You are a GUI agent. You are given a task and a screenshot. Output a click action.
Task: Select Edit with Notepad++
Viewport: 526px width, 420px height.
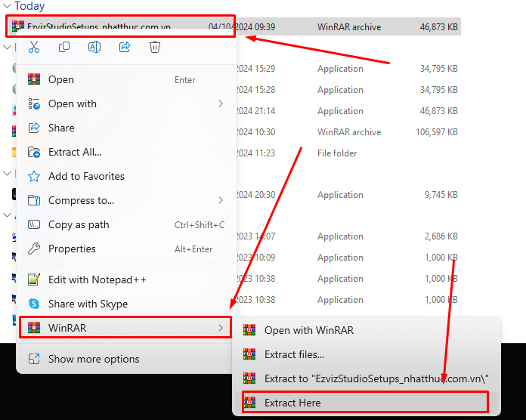(x=126, y=279)
